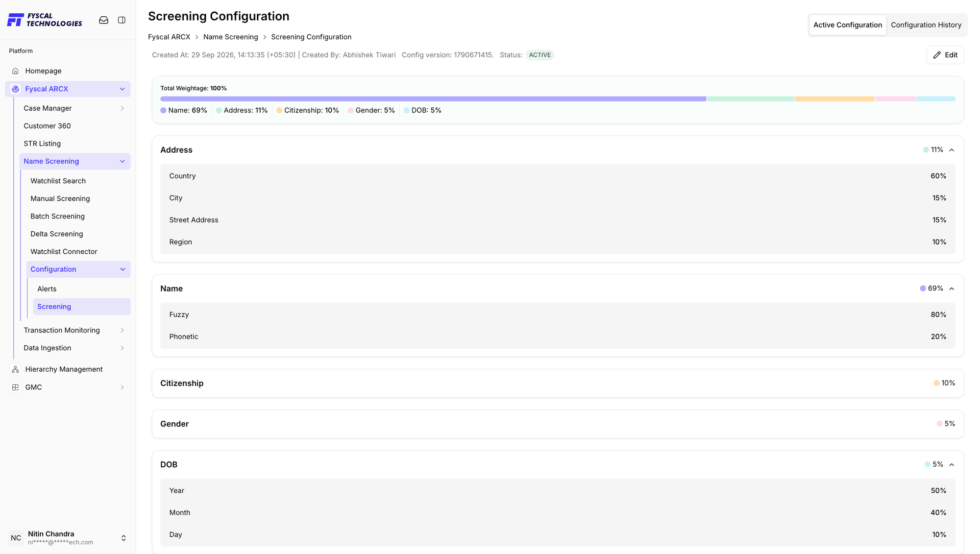Click the Hierarchy Management org-chart icon
This screenshot has width=980, height=554.
click(15, 369)
